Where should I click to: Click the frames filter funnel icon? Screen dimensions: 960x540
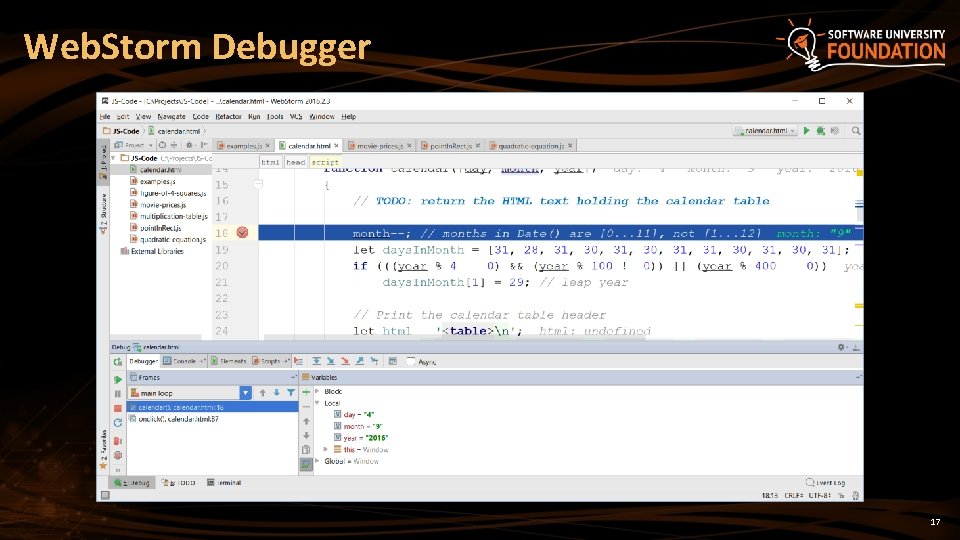tap(291, 393)
